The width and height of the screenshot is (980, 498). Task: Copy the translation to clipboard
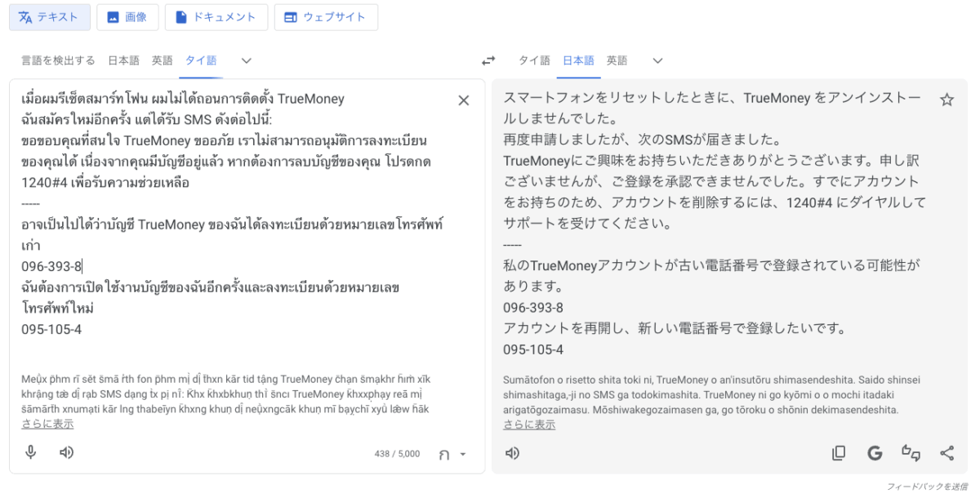click(839, 453)
